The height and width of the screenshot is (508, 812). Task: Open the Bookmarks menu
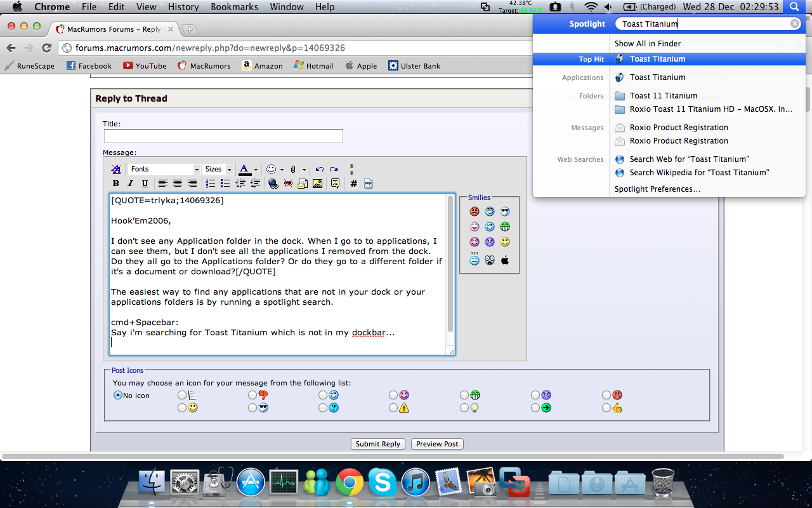[x=235, y=7]
